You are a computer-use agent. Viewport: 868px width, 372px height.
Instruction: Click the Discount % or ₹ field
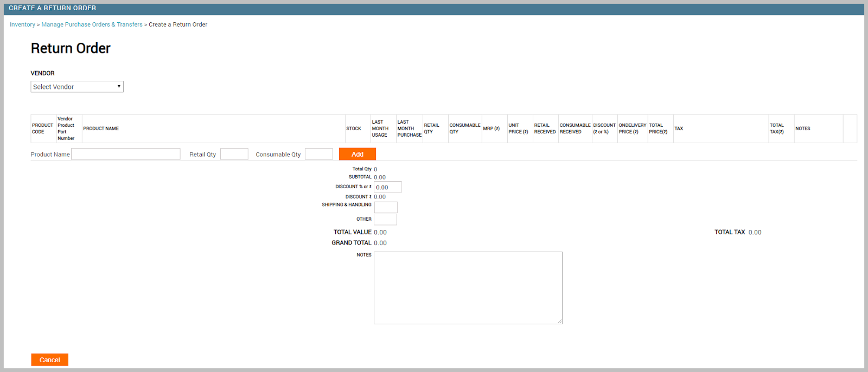pos(388,187)
